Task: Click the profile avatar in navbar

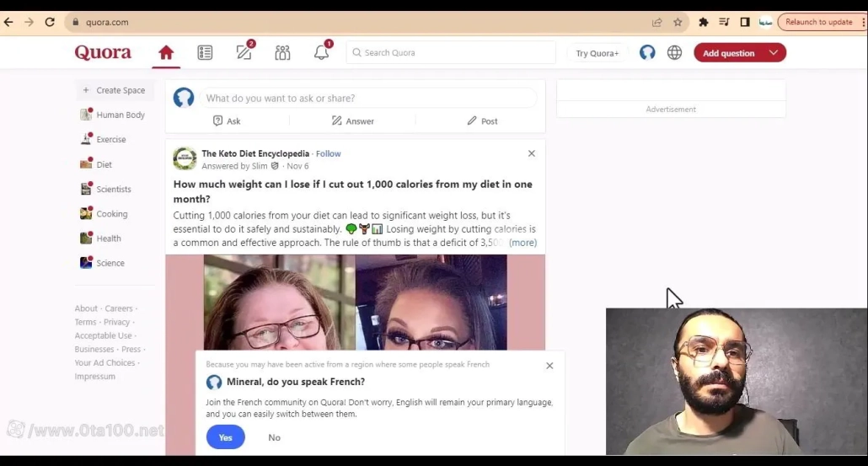Action: 647,52
